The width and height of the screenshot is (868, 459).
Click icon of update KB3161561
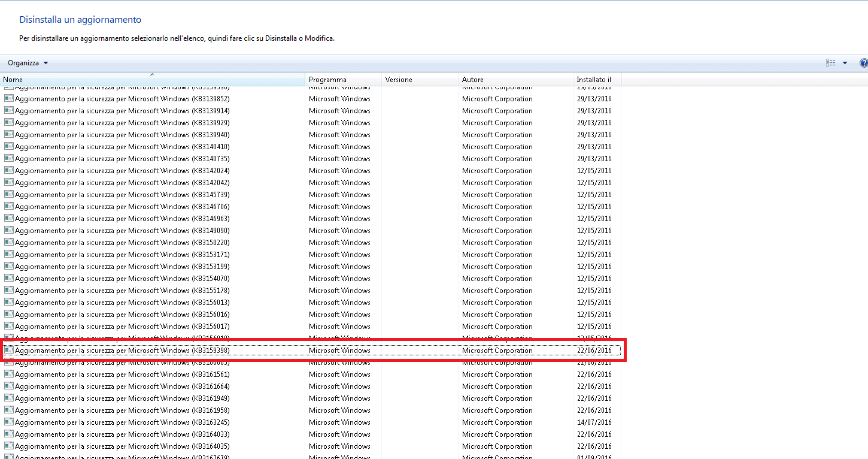(x=9, y=375)
